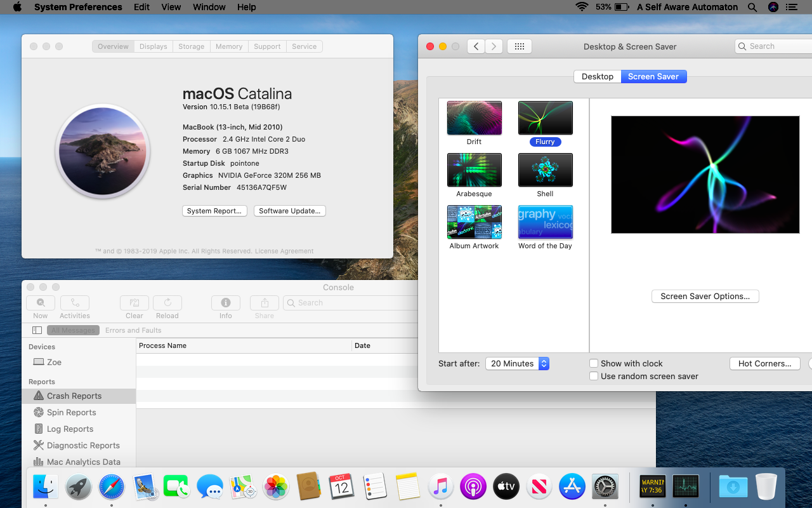This screenshot has width=812, height=508.
Task: Choose the Album Artwork screen saver
Action: pos(475,222)
